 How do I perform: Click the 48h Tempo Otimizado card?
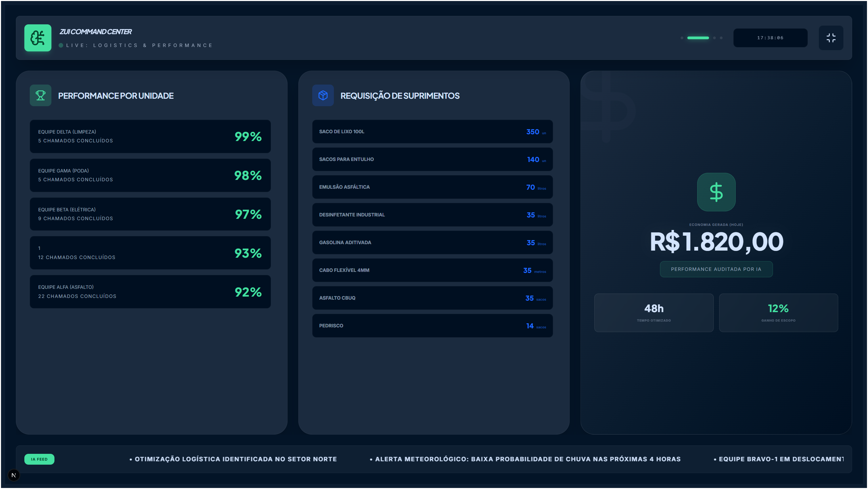(x=654, y=313)
